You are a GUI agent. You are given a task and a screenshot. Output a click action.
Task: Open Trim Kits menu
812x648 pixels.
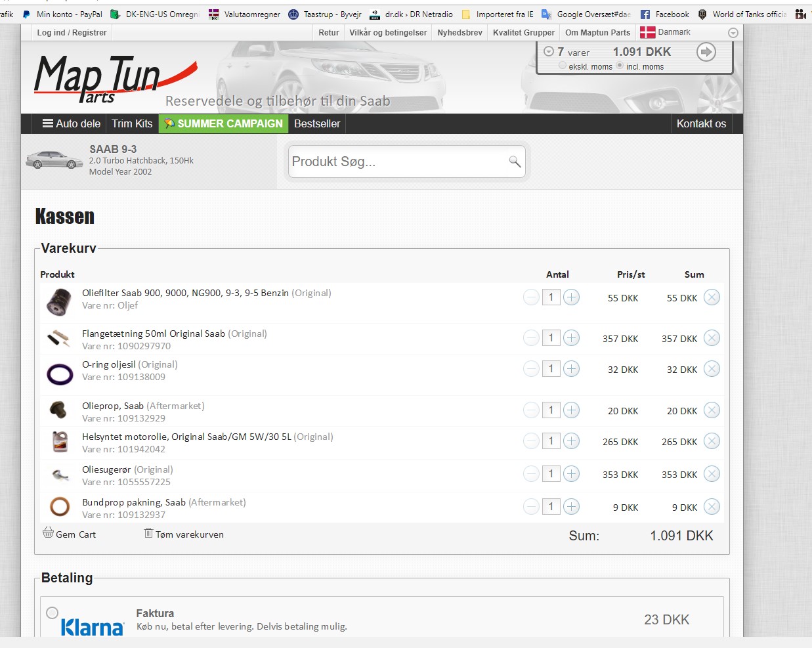[132, 123]
